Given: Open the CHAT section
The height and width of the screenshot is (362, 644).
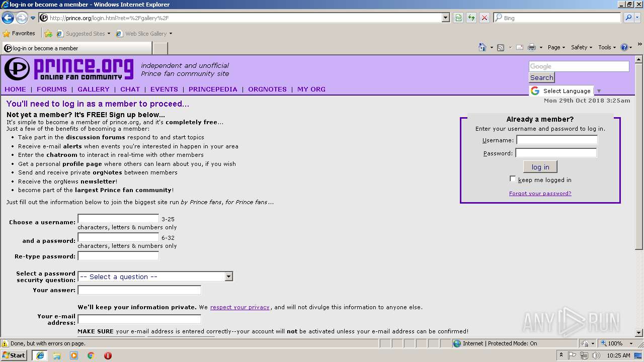Looking at the screenshot, I should coord(130,89).
